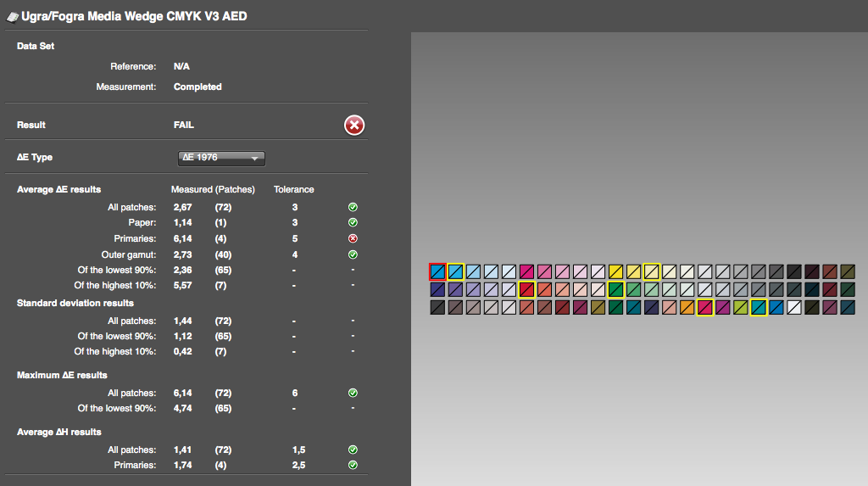Select the orange patch in bottom row
This screenshot has width=868, height=486.
687,307
